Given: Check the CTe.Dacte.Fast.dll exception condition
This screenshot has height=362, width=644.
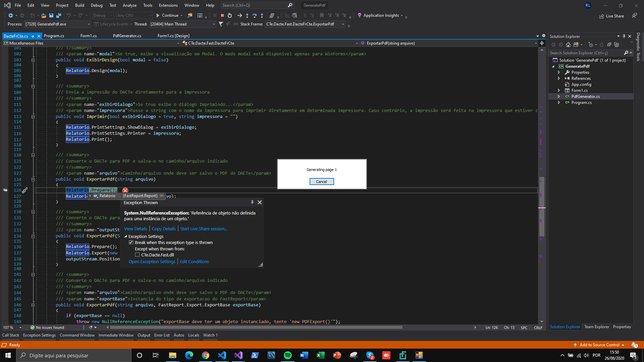Looking at the screenshot, I should 138,254.
